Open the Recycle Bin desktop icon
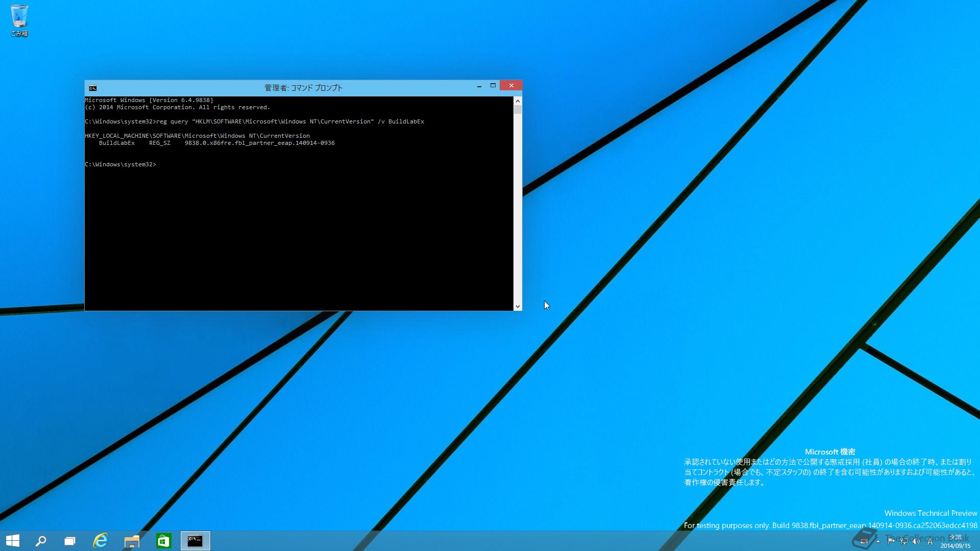Image resolution: width=980 pixels, height=551 pixels. tap(19, 20)
